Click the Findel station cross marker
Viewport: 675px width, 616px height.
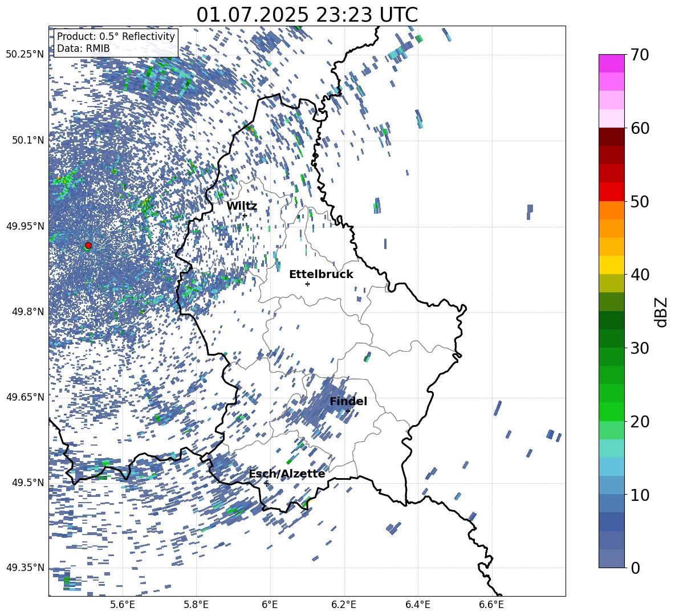click(x=348, y=411)
